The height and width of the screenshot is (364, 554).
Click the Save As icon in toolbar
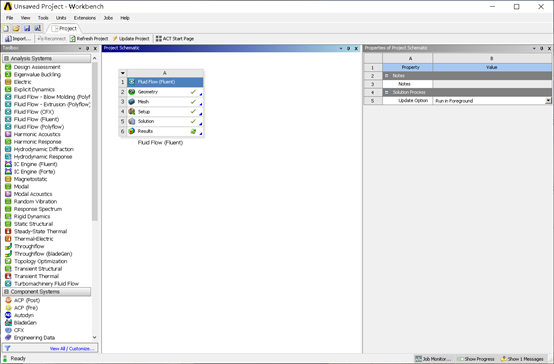pos(38,28)
